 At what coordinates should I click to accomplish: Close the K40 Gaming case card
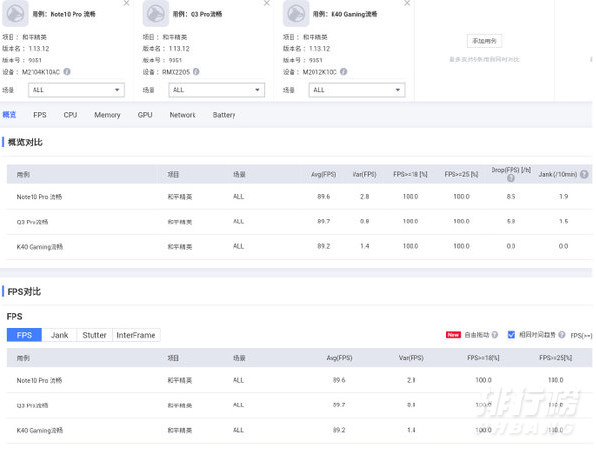(407, 3)
